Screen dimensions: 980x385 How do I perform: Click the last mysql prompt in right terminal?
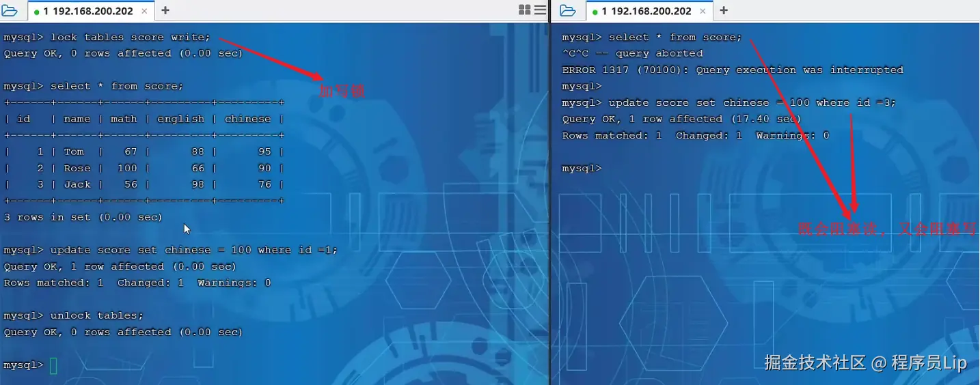(582, 168)
